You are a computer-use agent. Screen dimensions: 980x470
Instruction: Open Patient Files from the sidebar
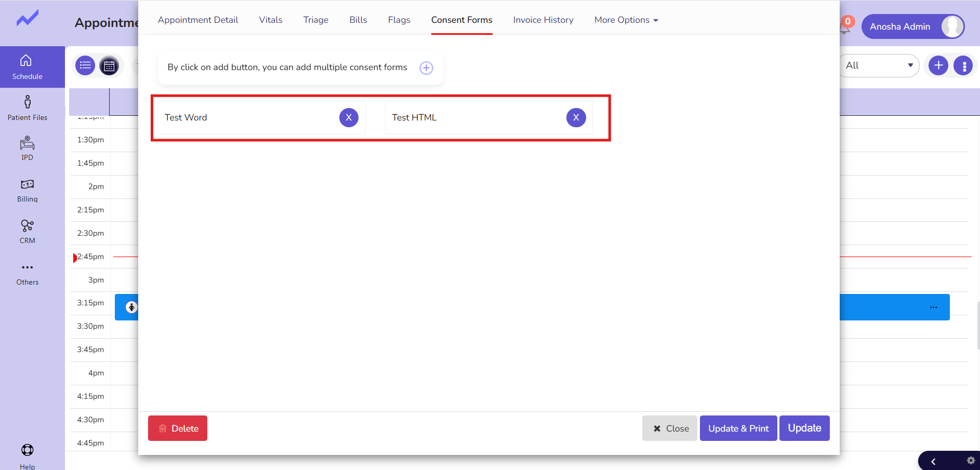click(27, 108)
